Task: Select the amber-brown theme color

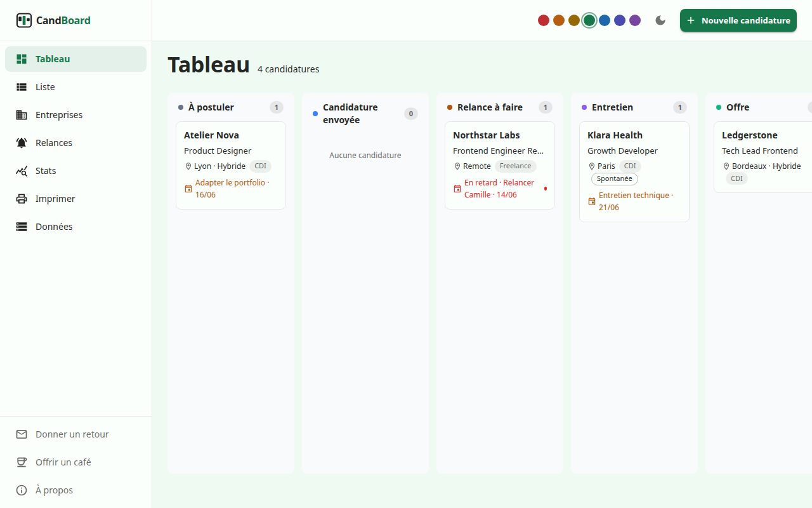Action: (x=574, y=20)
